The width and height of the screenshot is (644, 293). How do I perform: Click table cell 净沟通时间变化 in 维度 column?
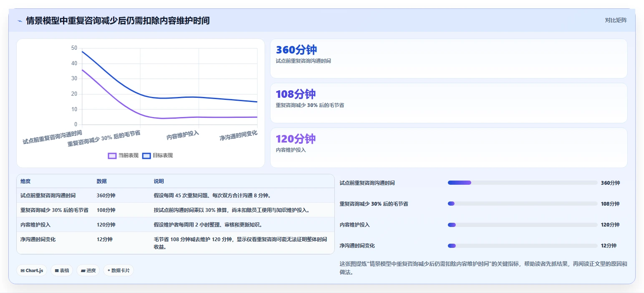pyautogui.click(x=38, y=239)
